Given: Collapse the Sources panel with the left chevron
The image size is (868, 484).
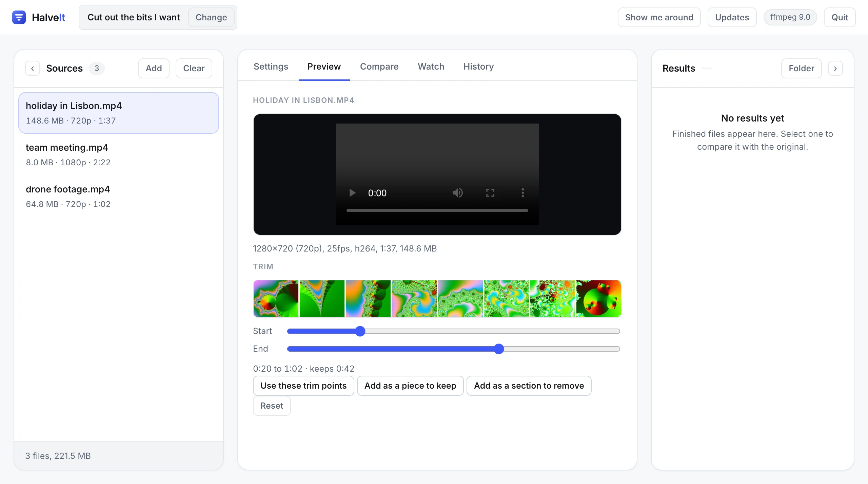Looking at the screenshot, I should (33, 68).
